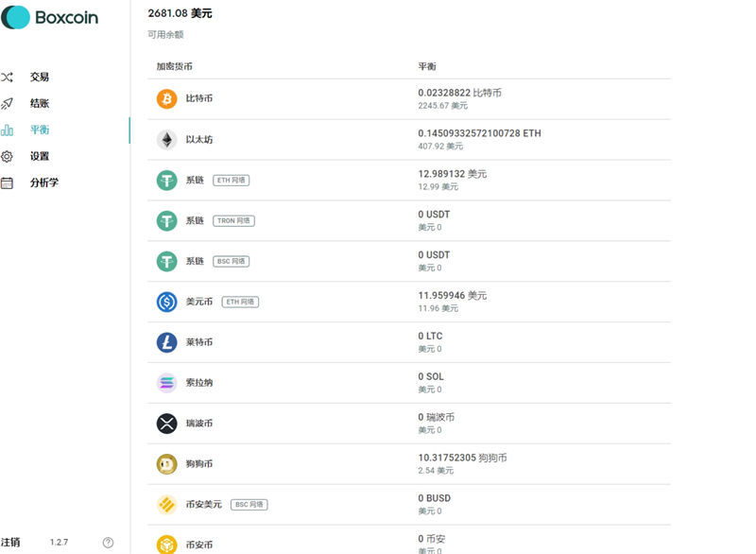Click the 2245.67 美元 value

(x=442, y=106)
